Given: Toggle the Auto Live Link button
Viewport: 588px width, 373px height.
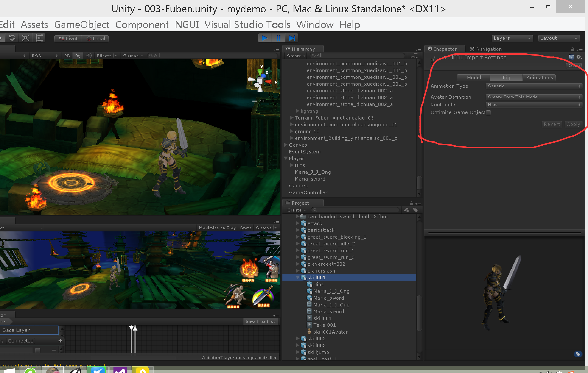Looking at the screenshot, I should 260,322.
